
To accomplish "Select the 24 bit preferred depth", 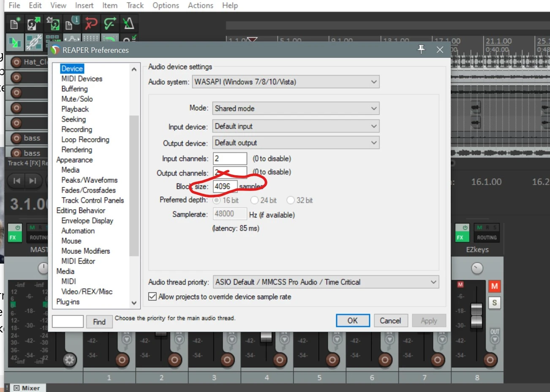I will tap(254, 200).
